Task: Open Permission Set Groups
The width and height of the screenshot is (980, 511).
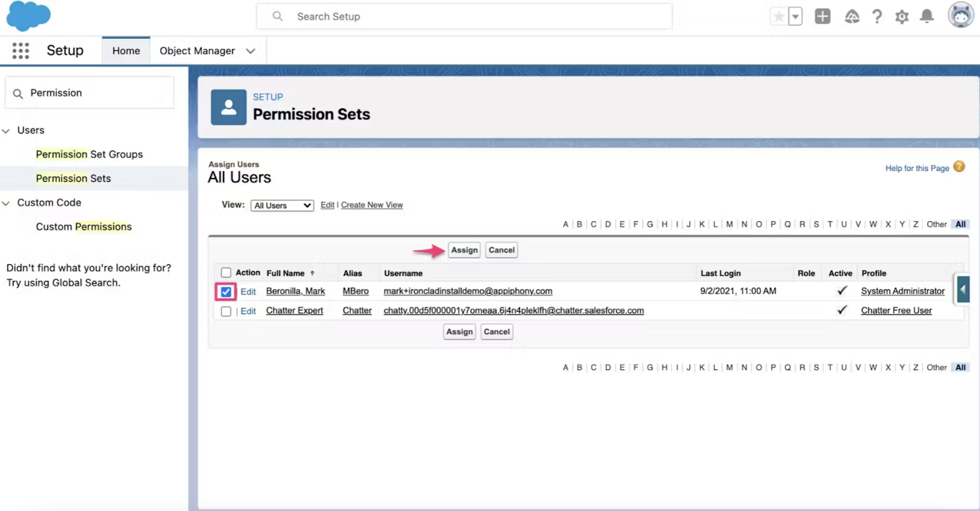Action: (x=89, y=154)
